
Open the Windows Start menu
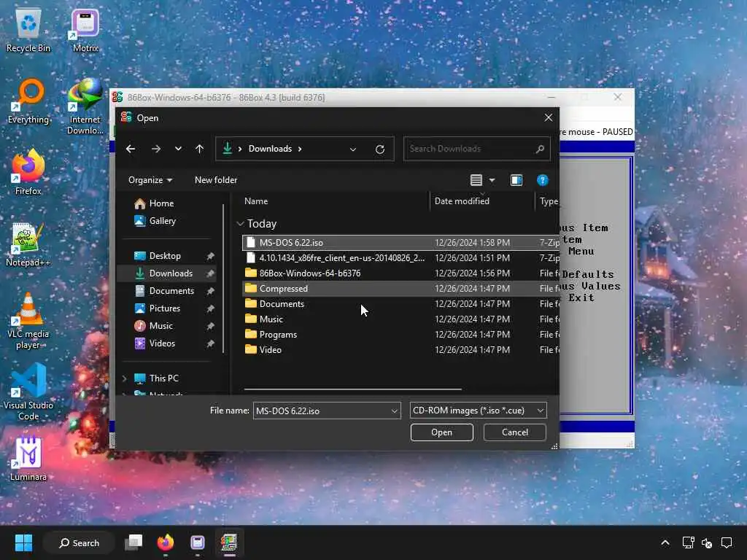23,542
